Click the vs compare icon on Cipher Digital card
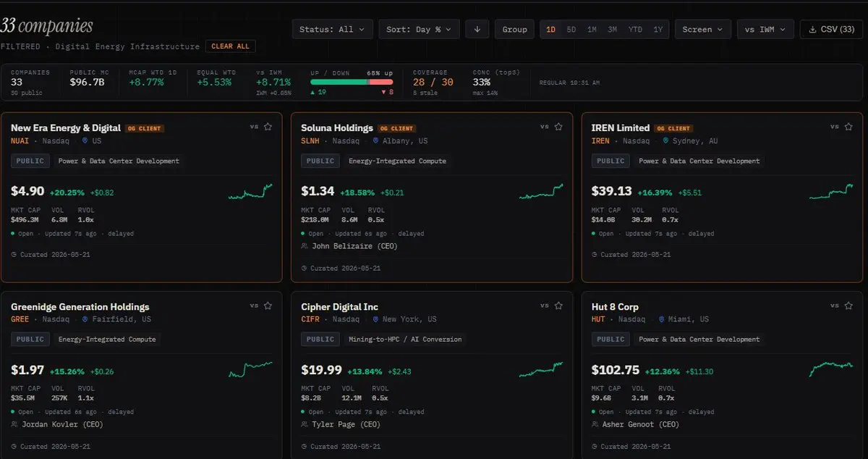 545,306
